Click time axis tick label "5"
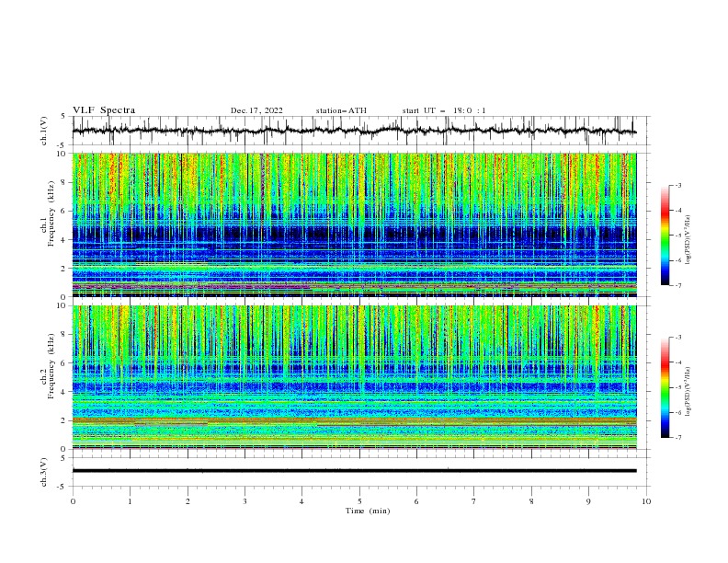 point(359,501)
